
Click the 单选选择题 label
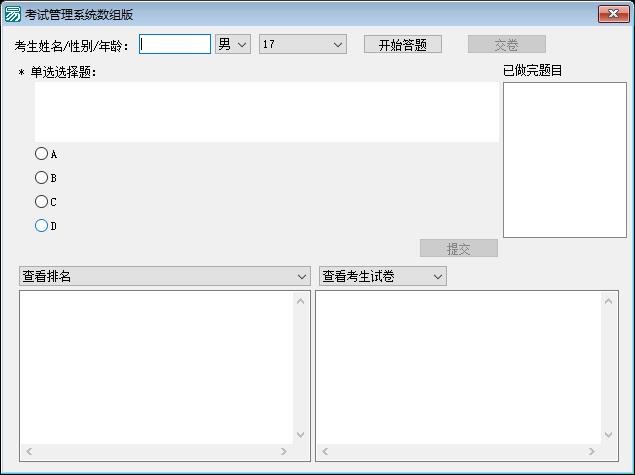point(58,72)
